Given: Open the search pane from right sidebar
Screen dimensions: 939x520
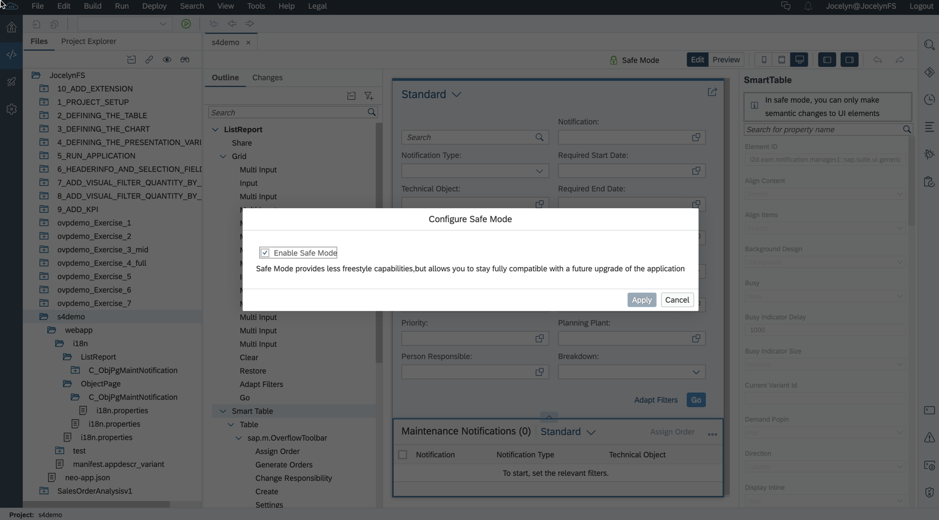Looking at the screenshot, I should click(x=929, y=45).
